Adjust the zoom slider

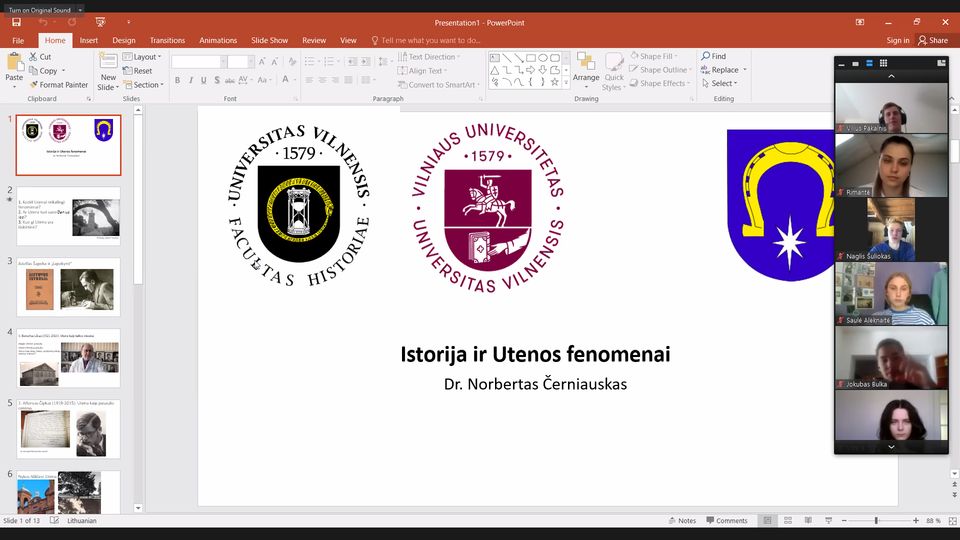(x=877, y=520)
